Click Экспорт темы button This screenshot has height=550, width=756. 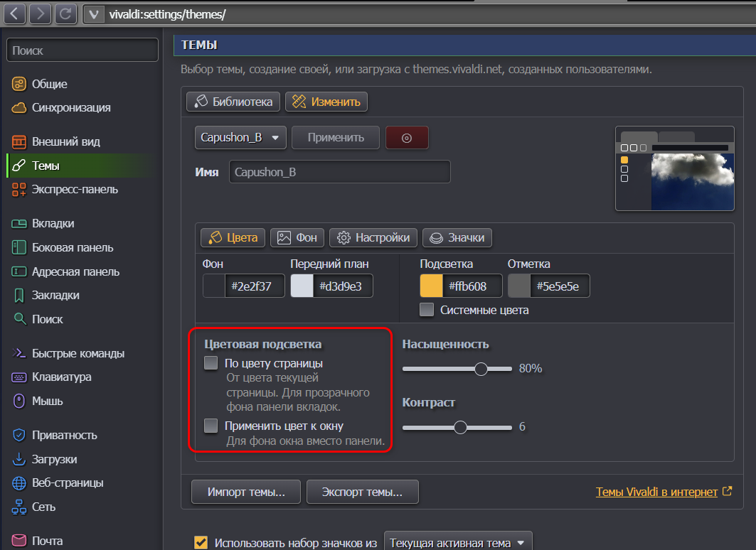coord(363,492)
